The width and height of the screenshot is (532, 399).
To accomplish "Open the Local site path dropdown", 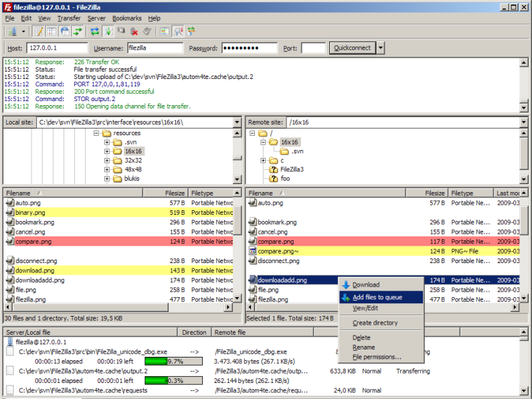I will pyautogui.click(x=237, y=122).
